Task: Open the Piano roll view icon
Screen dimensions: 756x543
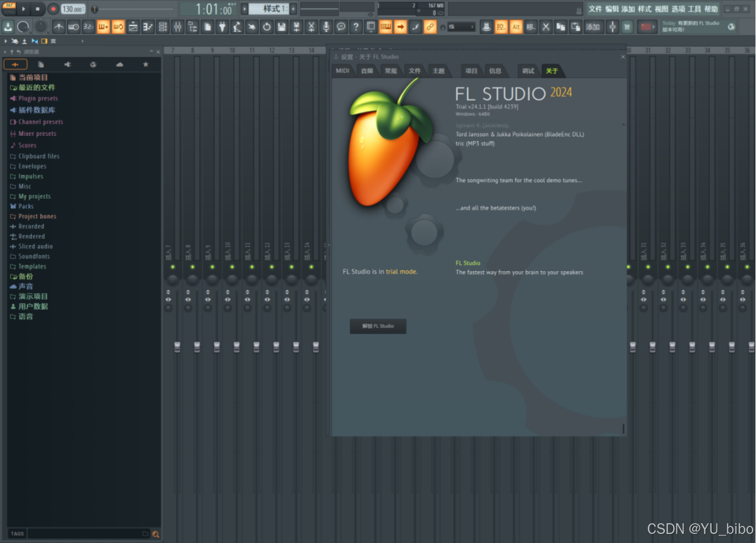Action: (148, 27)
